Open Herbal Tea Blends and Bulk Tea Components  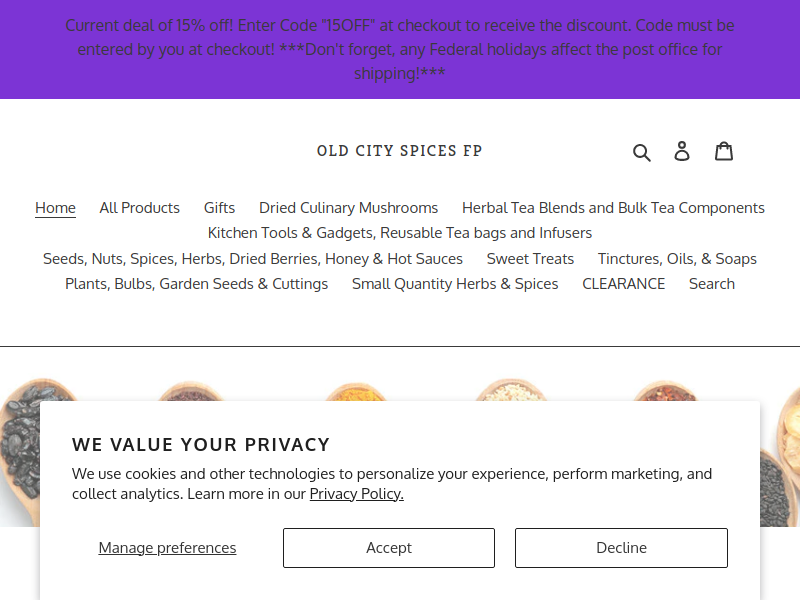pyautogui.click(x=613, y=208)
